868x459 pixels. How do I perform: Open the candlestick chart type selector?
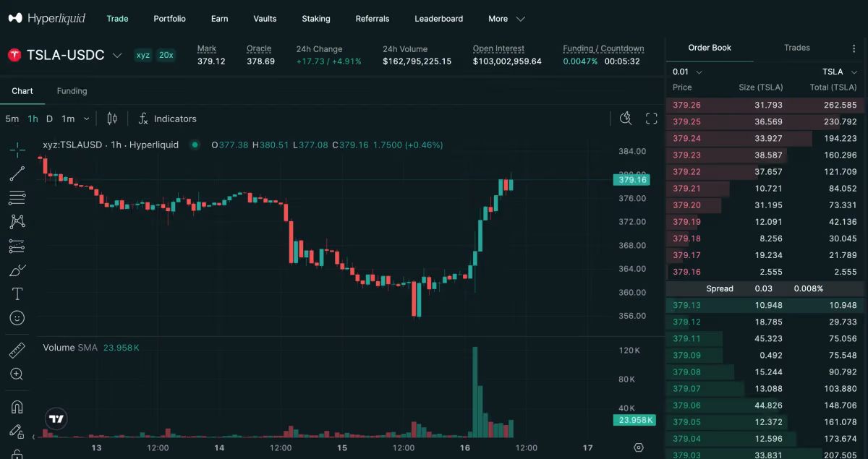tap(112, 119)
